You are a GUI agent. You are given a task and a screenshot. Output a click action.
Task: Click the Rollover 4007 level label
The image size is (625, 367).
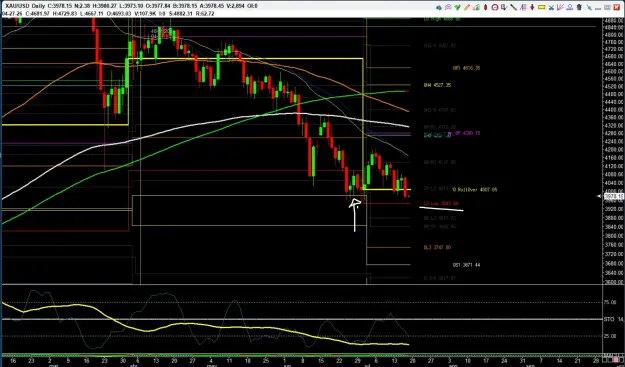(x=475, y=190)
